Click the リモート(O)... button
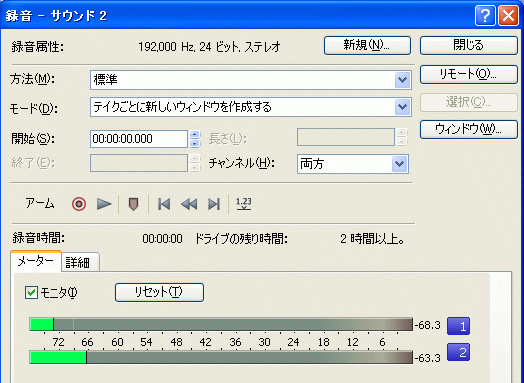The width and height of the screenshot is (524, 383). click(x=469, y=74)
